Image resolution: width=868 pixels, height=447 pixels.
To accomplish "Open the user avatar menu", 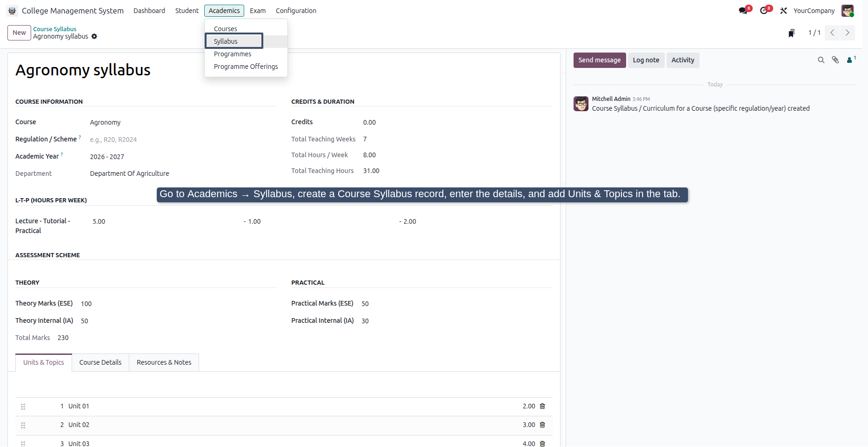I will (848, 11).
